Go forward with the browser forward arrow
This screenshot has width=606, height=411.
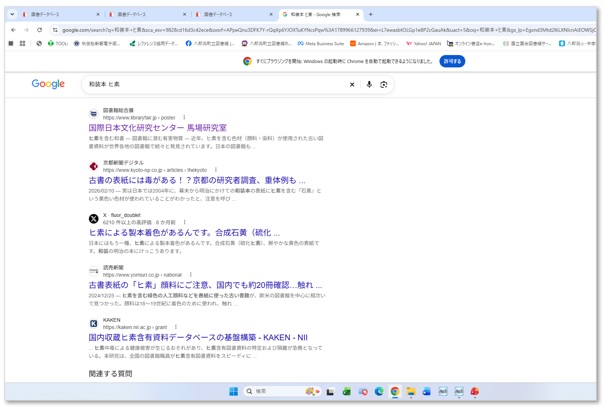click(x=26, y=30)
